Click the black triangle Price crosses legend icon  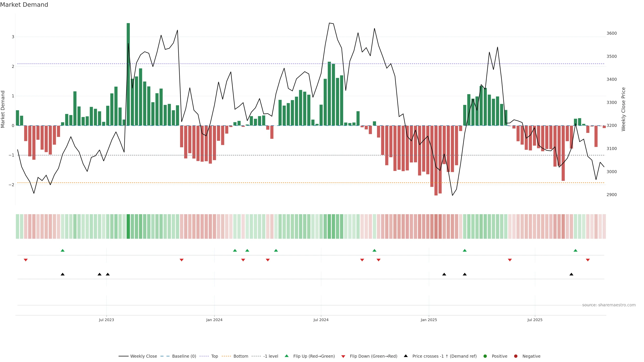[406, 356]
